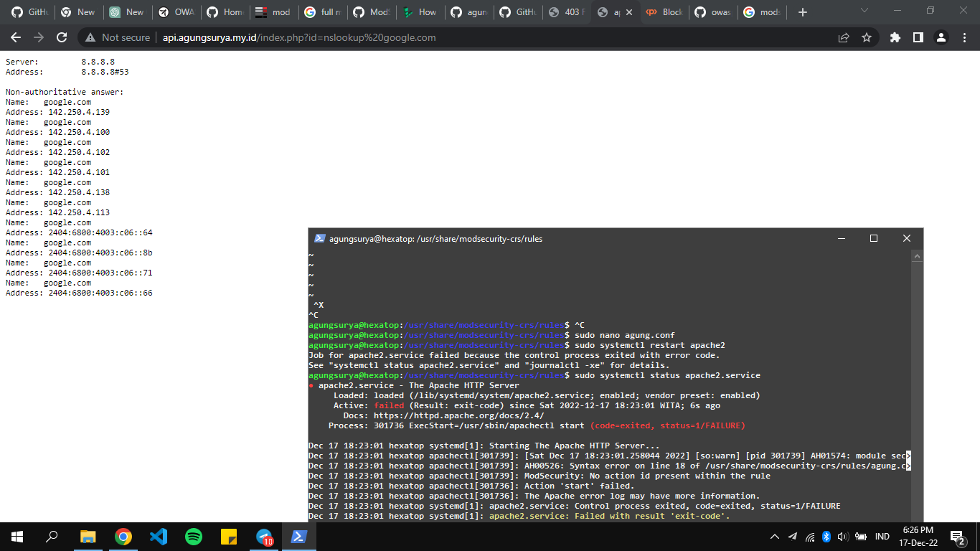Bookmark this page with the star icon
This screenshot has height=551, width=980.
(867, 37)
